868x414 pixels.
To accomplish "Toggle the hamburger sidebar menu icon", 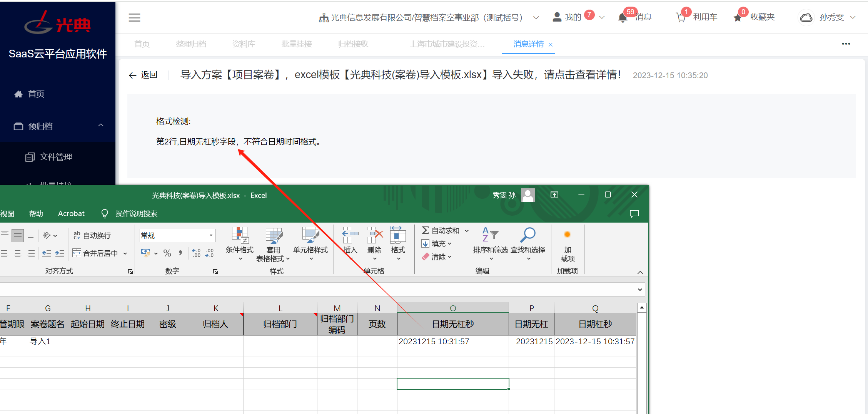I will pos(134,18).
